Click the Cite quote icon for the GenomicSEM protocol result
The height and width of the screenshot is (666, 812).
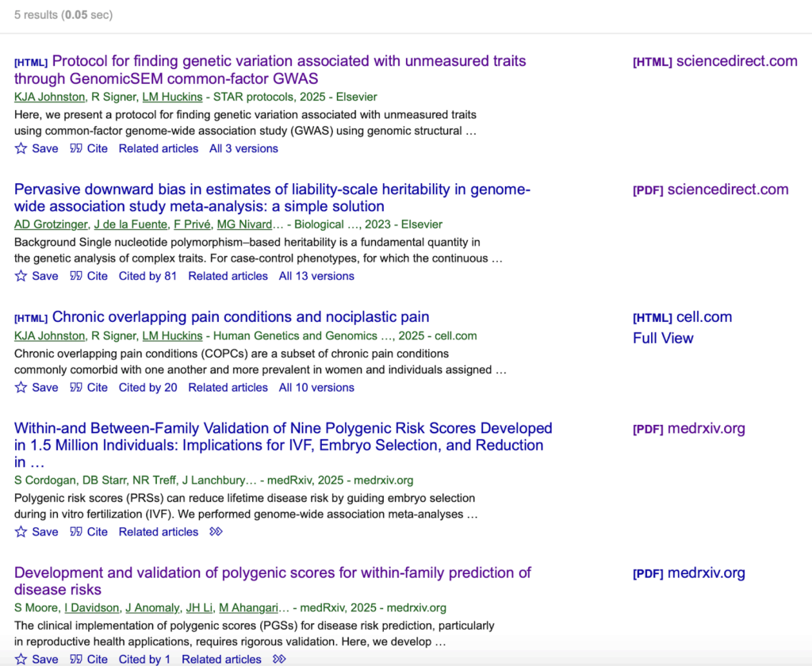point(76,148)
